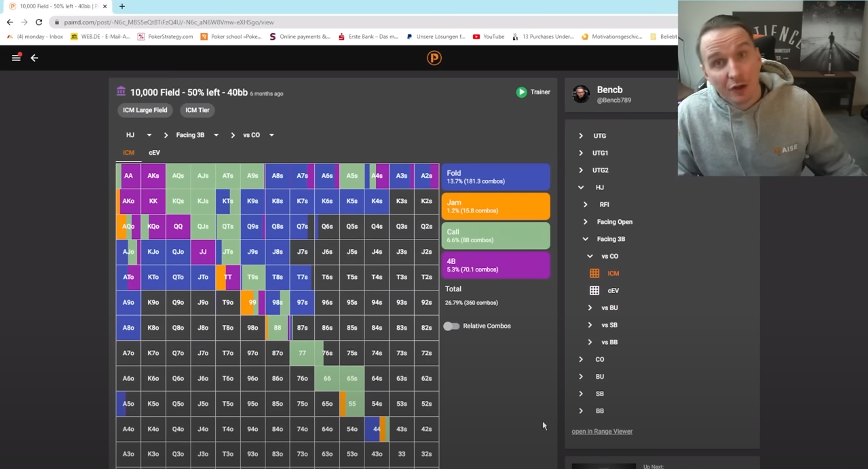The width and height of the screenshot is (868, 469).
Task: Click the back arrow in app header
Action: tap(35, 58)
